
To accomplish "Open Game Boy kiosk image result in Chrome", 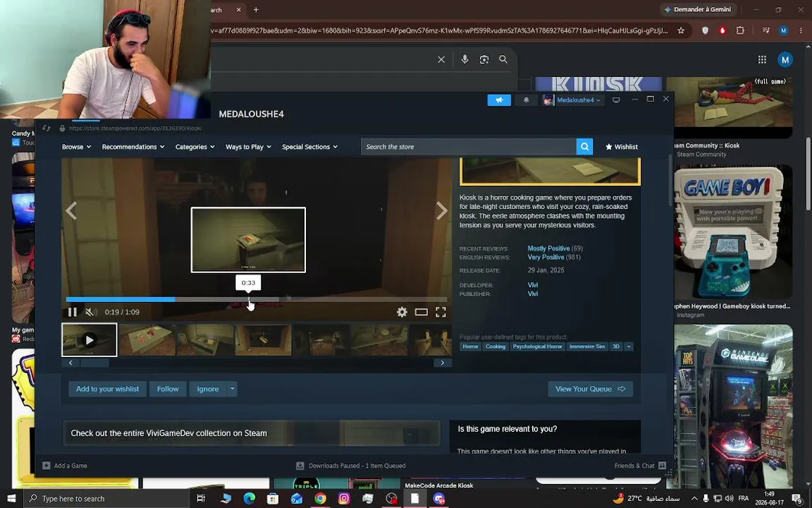I will 733,231.
